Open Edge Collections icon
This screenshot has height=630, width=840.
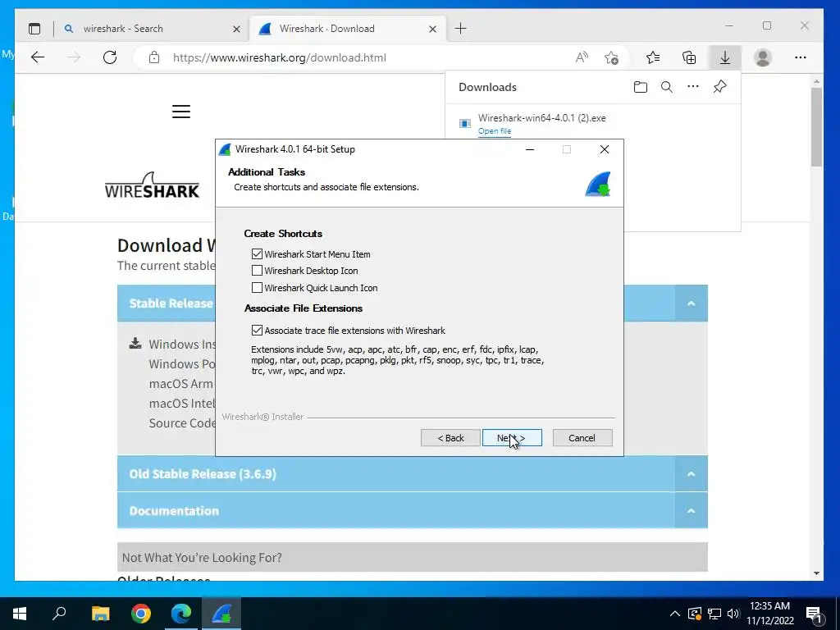tap(689, 57)
